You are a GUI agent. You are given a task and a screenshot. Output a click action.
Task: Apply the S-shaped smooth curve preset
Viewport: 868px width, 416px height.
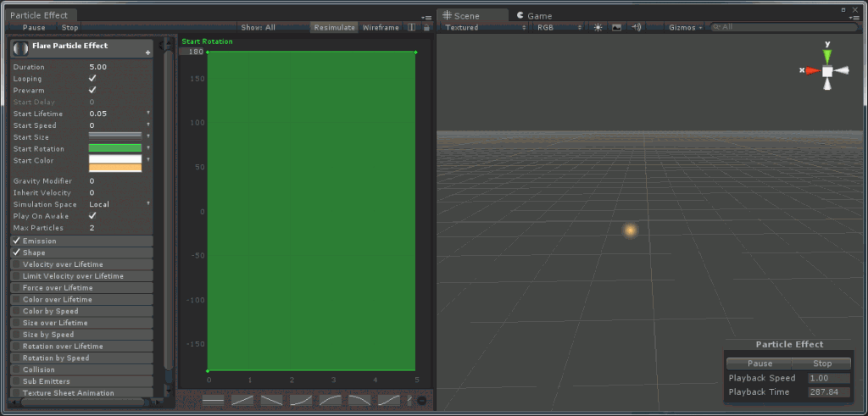click(x=388, y=400)
